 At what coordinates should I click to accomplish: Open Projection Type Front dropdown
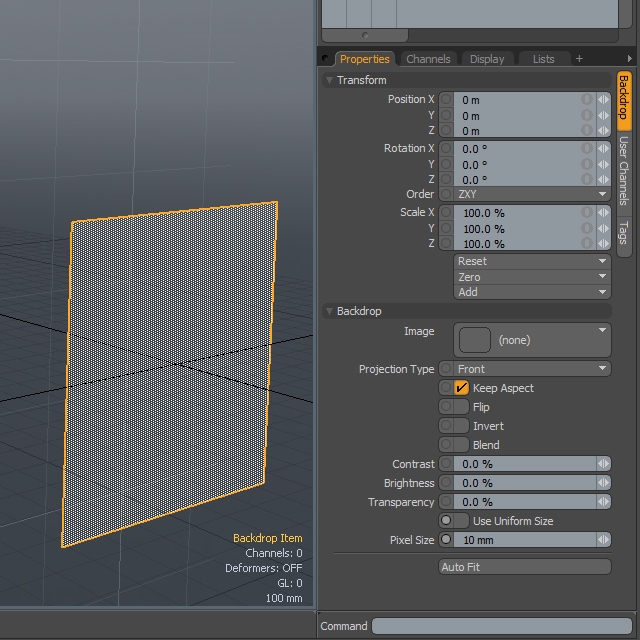click(x=532, y=369)
